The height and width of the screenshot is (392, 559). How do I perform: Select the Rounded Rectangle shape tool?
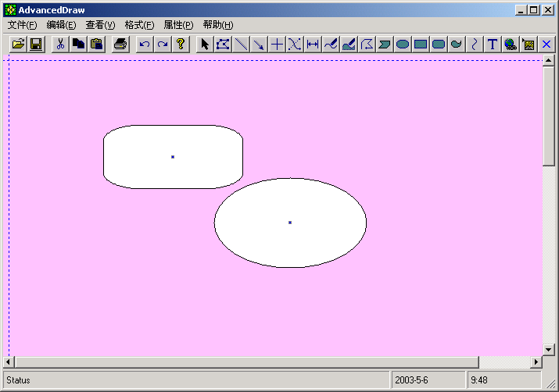pos(439,44)
